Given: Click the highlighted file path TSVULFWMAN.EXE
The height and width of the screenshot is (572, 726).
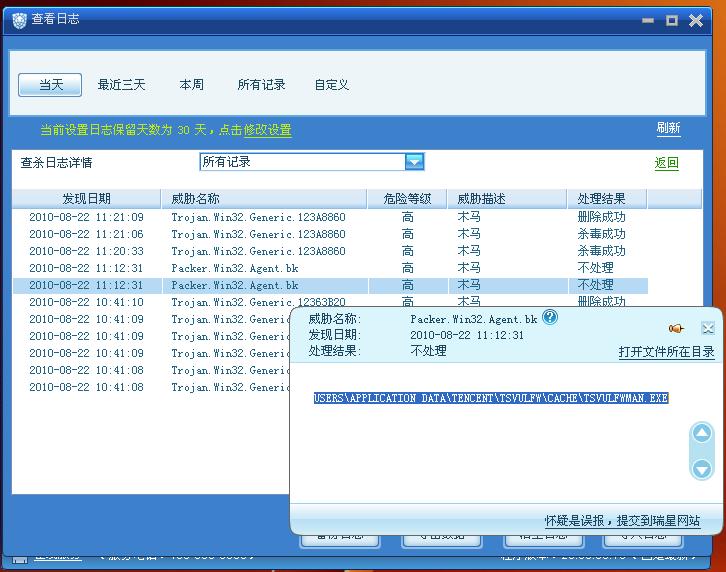Looking at the screenshot, I should pos(491,398).
